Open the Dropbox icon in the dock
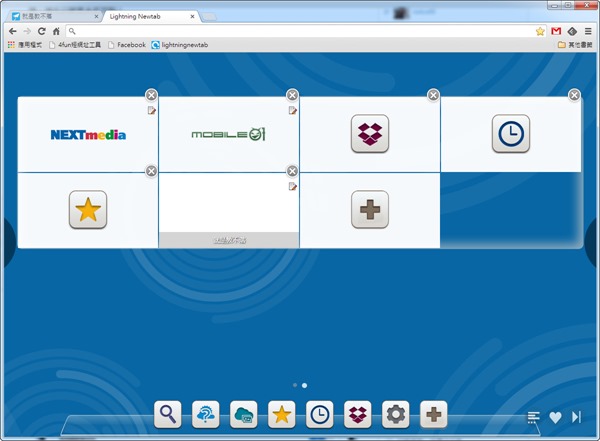The width and height of the screenshot is (600, 441). tap(357, 415)
